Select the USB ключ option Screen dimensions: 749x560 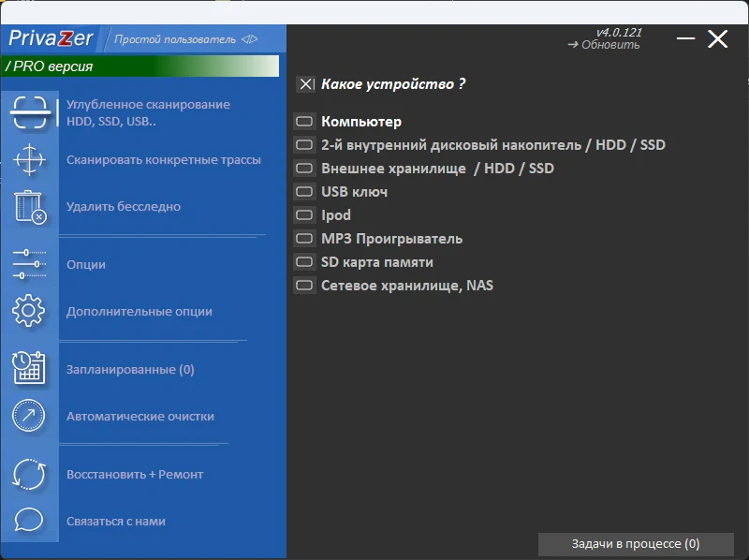[341, 192]
